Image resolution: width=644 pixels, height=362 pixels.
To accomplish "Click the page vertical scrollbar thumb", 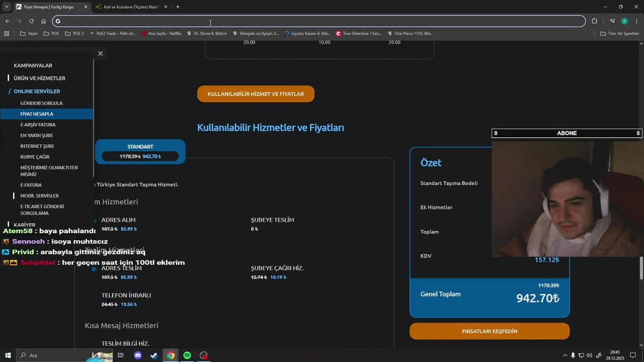I will pos(641,267).
